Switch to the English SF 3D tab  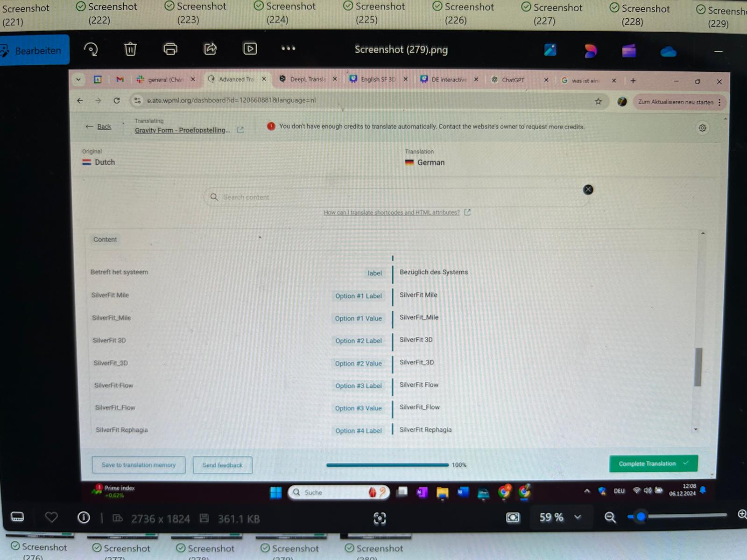click(378, 79)
